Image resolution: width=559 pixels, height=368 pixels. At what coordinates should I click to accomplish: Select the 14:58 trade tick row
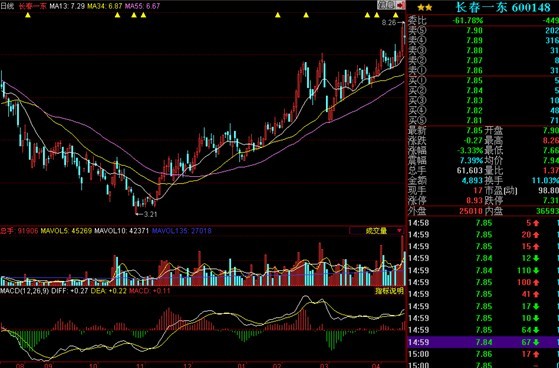point(483,223)
